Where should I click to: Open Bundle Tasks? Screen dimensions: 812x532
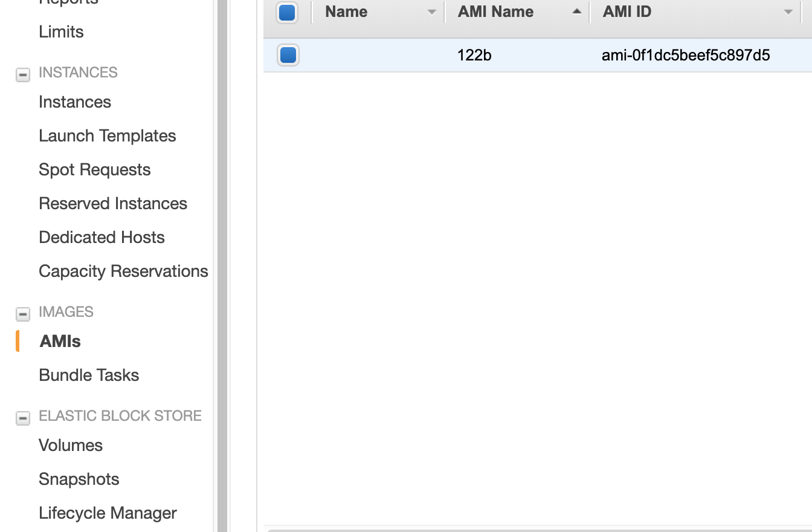pyautogui.click(x=89, y=375)
